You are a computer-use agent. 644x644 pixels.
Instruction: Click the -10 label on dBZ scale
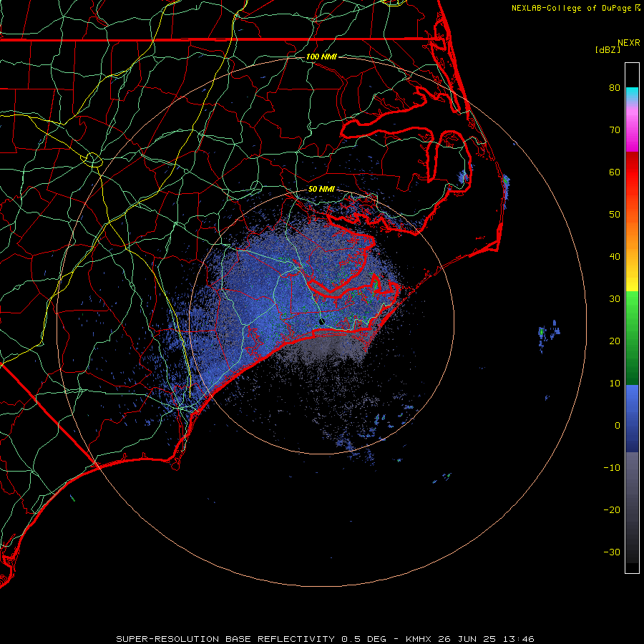pyautogui.click(x=612, y=468)
